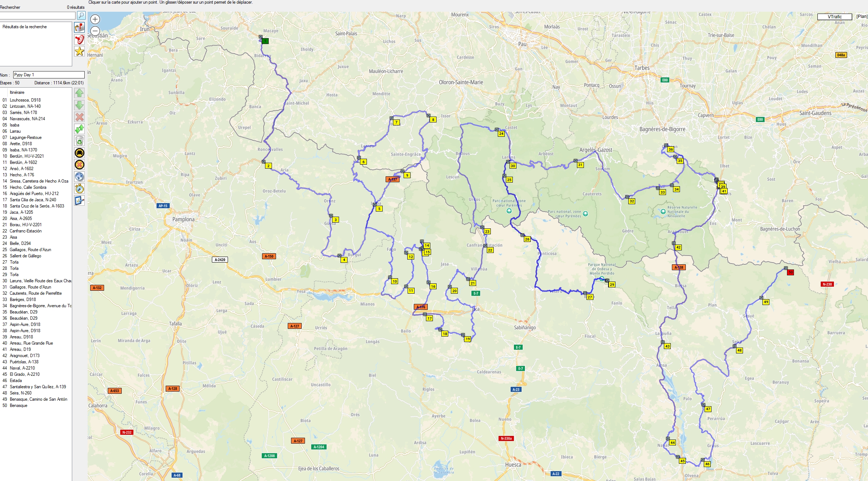Image resolution: width=868 pixels, height=481 pixels.
Task: Click the recycle bin icon
Action: [80, 141]
